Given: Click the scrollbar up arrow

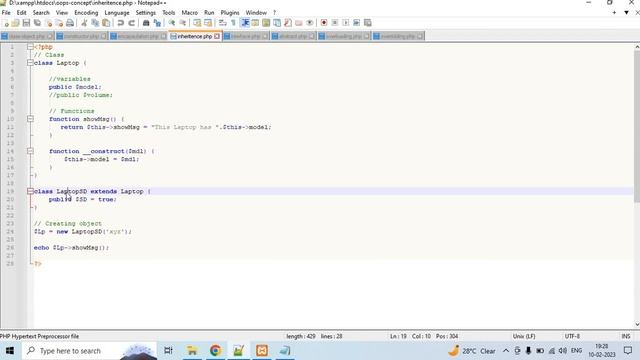Looking at the screenshot, I should click(x=637, y=47).
